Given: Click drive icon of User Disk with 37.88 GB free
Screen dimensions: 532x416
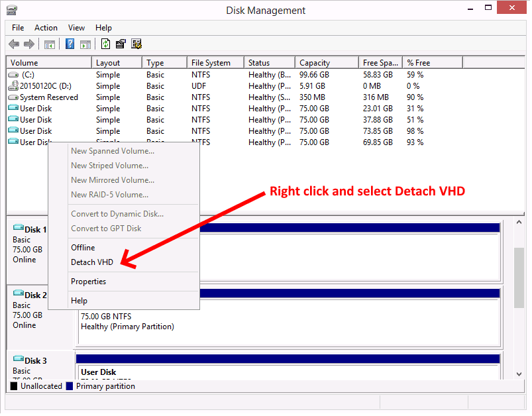Looking at the screenshot, I should 13,119.
